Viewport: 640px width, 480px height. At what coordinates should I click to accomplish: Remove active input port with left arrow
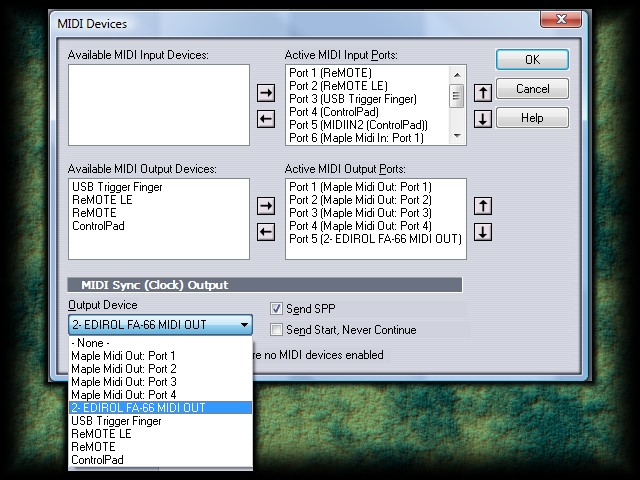[x=266, y=119]
